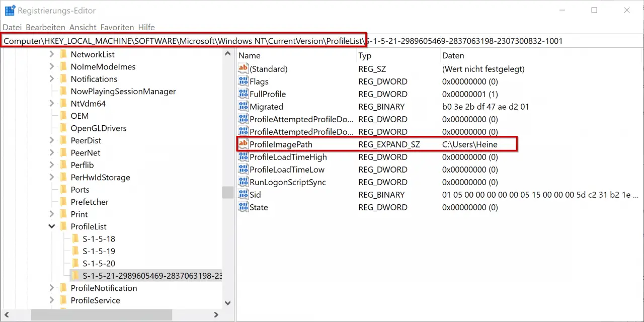Click the OEM folder icon

coord(63,116)
